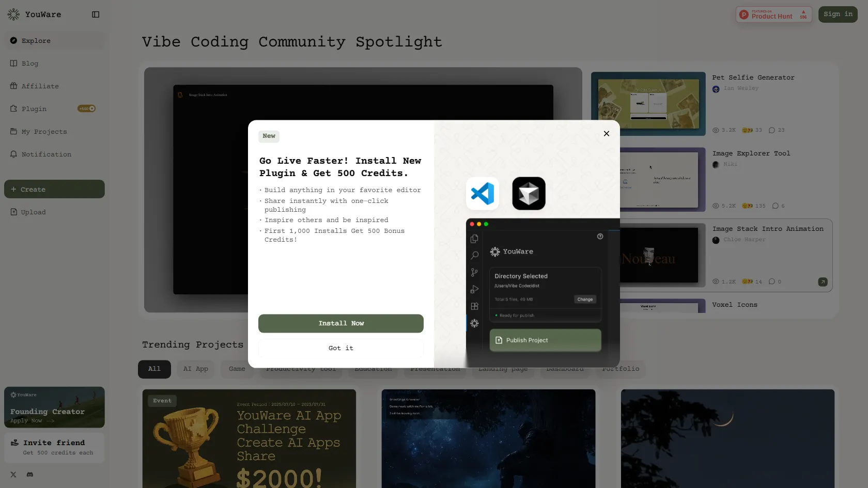This screenshot has height=488, width=868.
Task: Click the YouWare extension sidebar icon in the preview
Action: coord(474,323)
